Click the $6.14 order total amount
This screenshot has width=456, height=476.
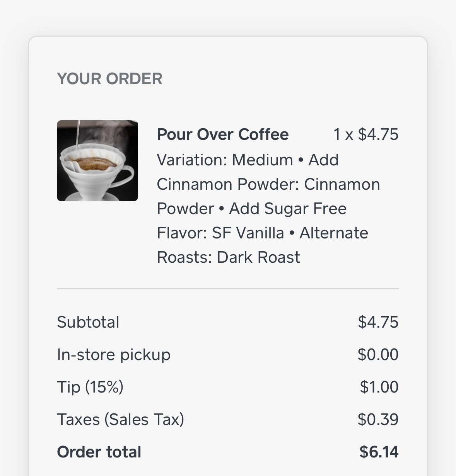(379, 452)
